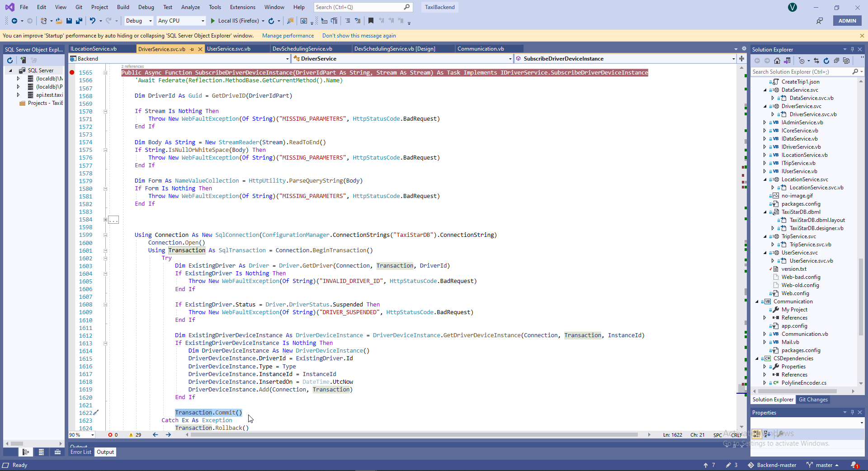Click Don't show this message again

pyautogui.click(x=359, y=36)
